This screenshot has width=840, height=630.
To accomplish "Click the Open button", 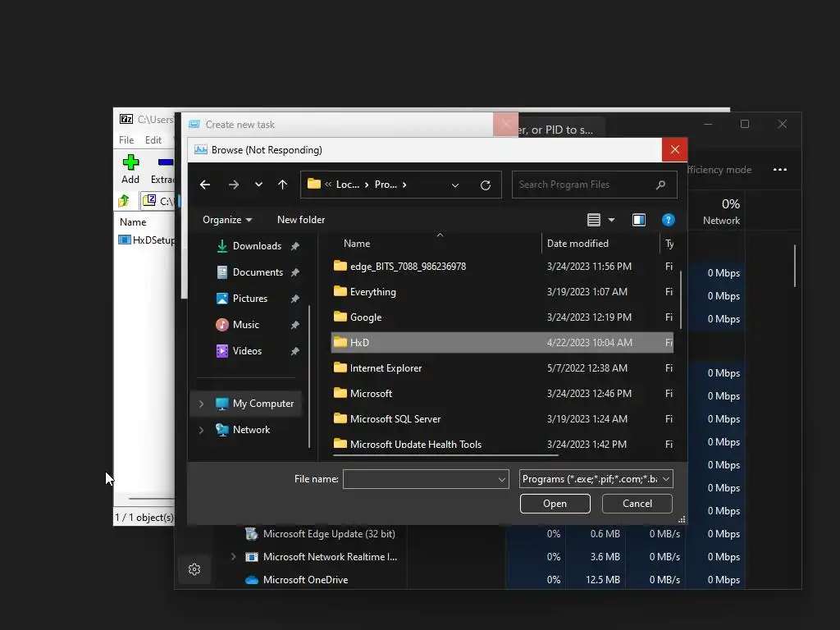I will click(x=555, y=504).
